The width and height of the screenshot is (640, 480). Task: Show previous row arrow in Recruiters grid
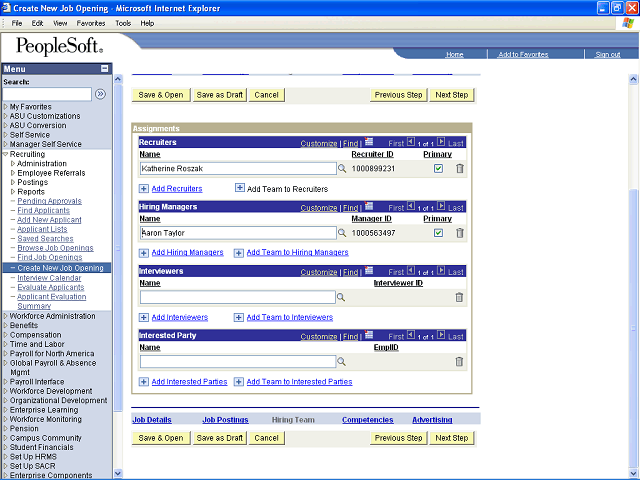(x=411, y=142)
